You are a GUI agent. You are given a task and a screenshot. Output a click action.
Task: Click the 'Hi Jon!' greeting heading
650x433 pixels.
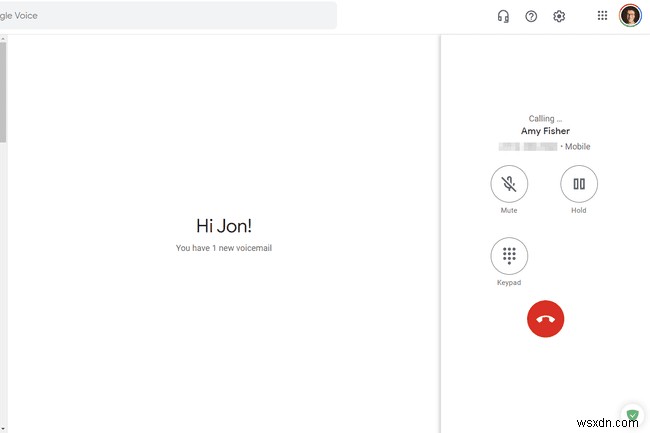224,226
